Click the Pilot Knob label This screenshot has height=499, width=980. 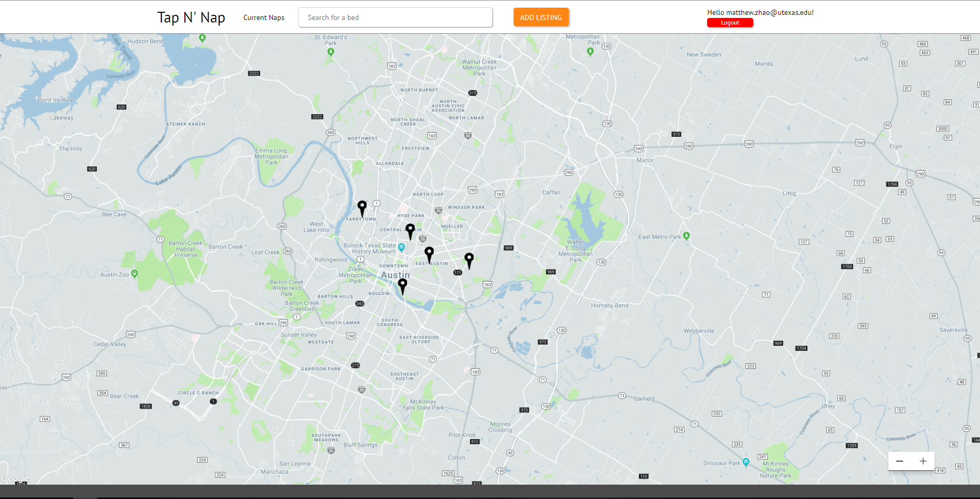click(462, 435)
